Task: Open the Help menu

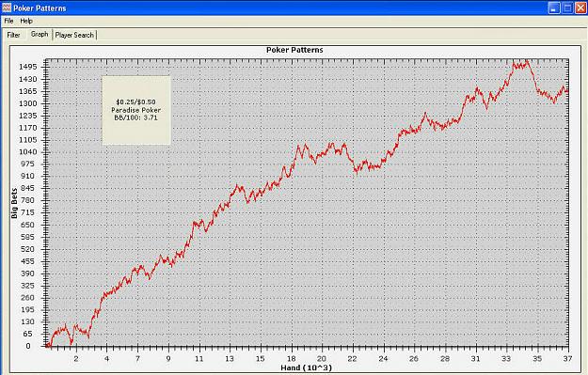Action: (26, 21)
